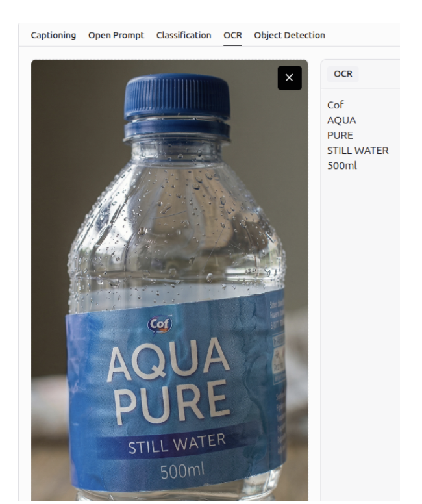Remove the uploaded image with the X button

pyautogui.click(x=290, y=78)
